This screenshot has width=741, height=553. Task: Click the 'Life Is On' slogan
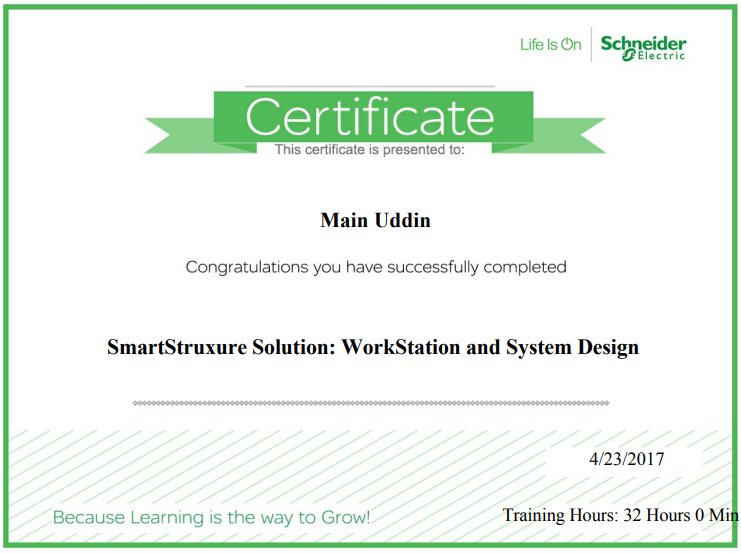551,44
